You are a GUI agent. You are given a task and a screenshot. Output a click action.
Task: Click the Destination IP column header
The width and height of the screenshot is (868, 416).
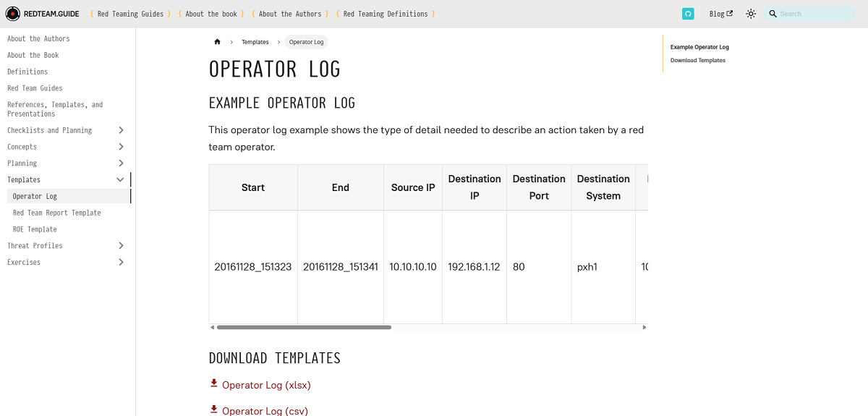pos(475,187)
